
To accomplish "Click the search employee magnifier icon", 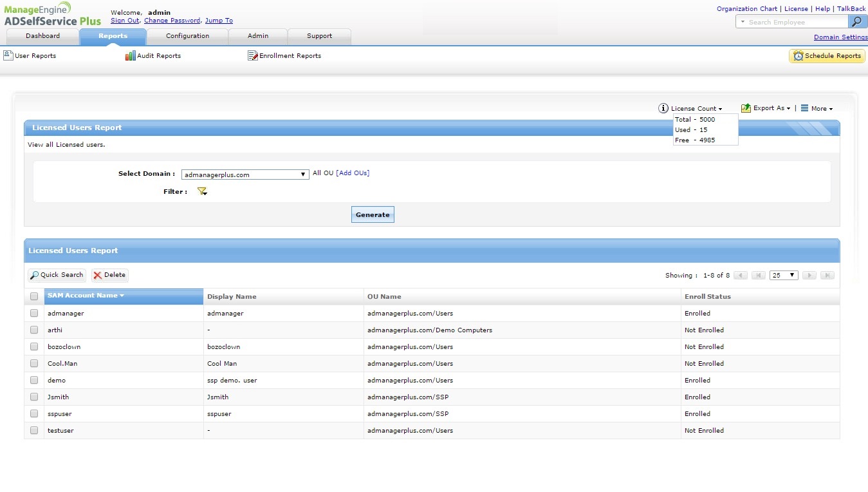I will coord(856,22).
